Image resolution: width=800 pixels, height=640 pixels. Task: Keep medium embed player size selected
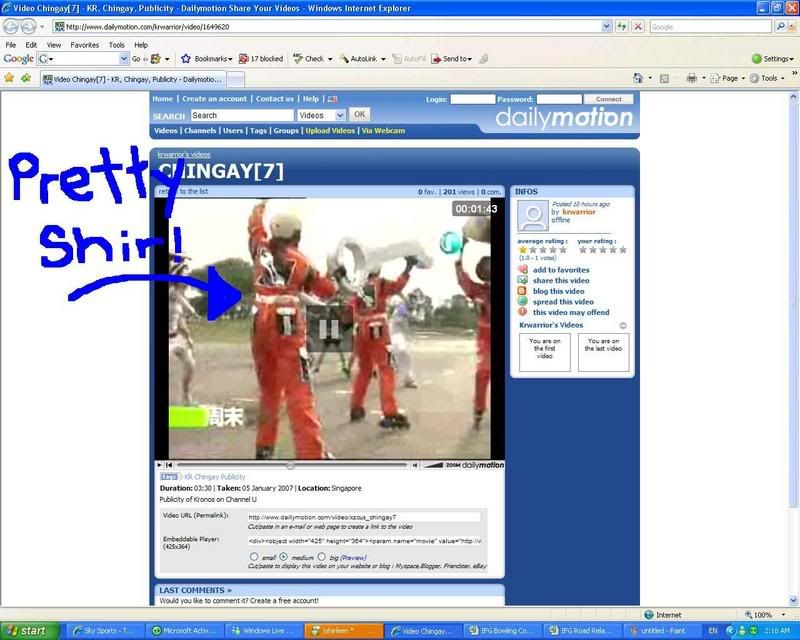tap(283, 556)
